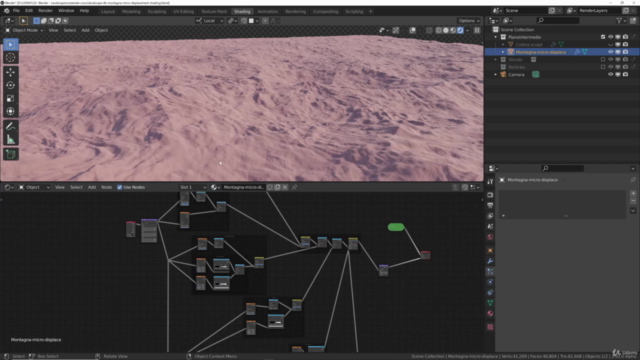This screenshot has width=640, height=360.
Task: Open the Object Mode dropdown
Action: (24, 30)
